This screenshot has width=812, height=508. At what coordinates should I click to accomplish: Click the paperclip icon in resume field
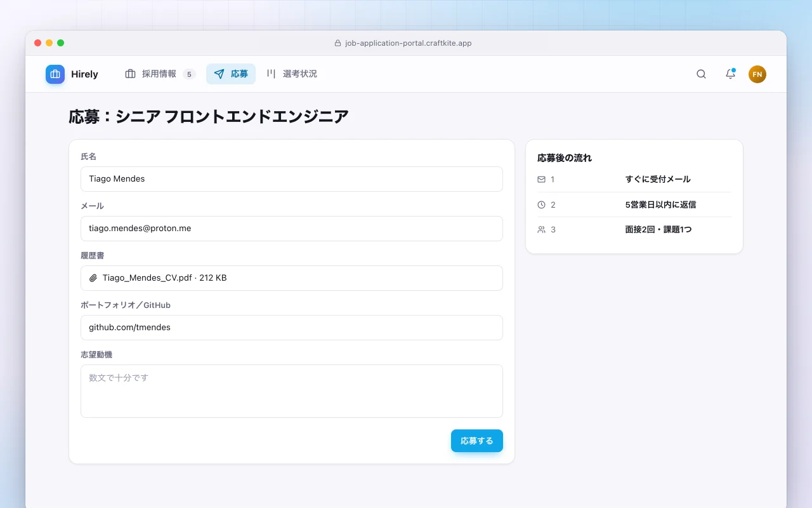(x=93, y=278)
